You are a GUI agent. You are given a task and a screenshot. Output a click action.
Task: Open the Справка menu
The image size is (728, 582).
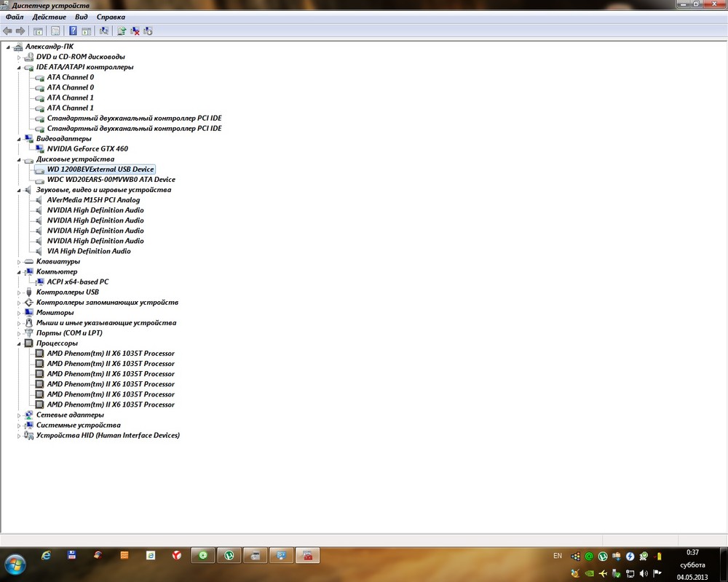111,17
